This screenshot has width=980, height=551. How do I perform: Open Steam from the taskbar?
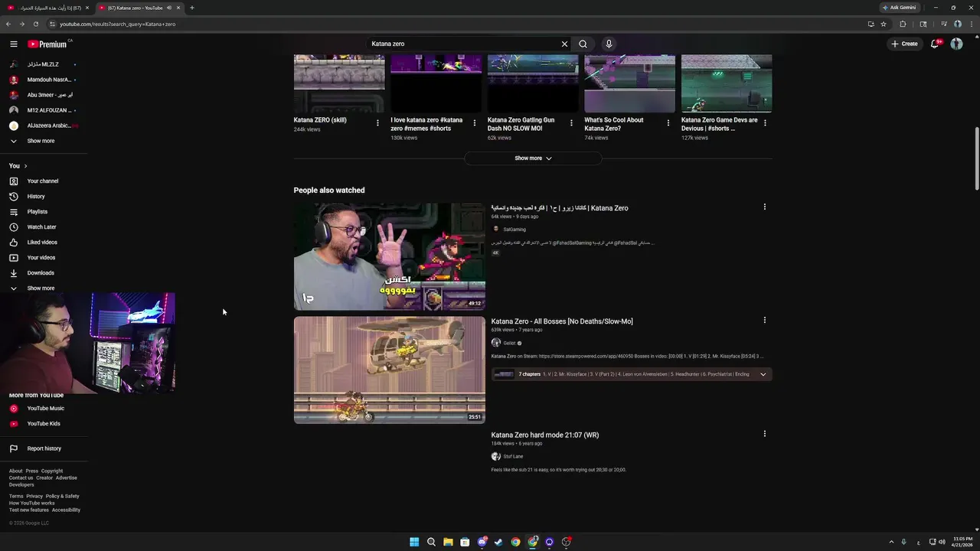(x=498, y=542)
